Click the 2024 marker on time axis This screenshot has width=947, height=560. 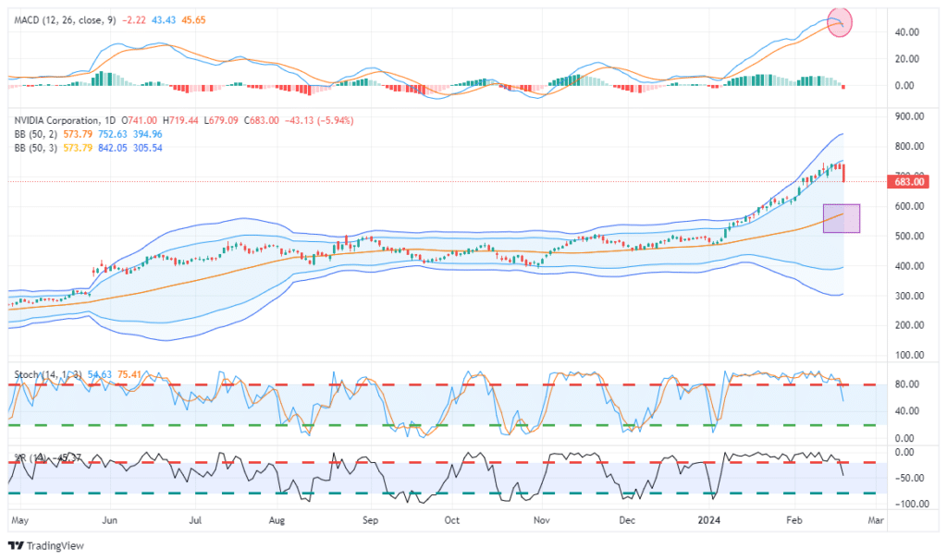point(708,520)
